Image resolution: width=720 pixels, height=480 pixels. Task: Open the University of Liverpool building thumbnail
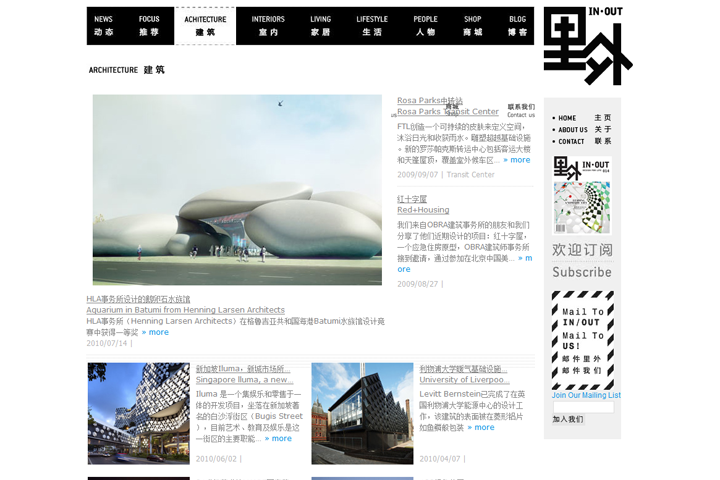click(x=362, y=413)
